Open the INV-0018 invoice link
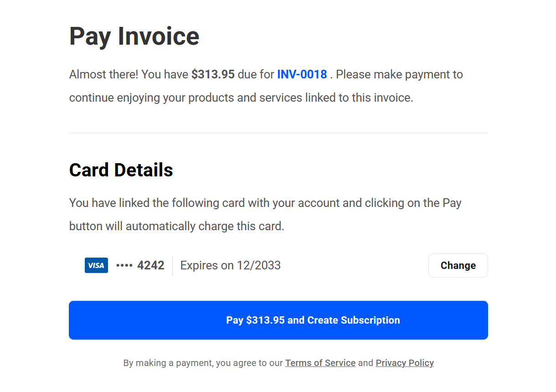Viewport: 556px width, 392px height. point(302,74)
